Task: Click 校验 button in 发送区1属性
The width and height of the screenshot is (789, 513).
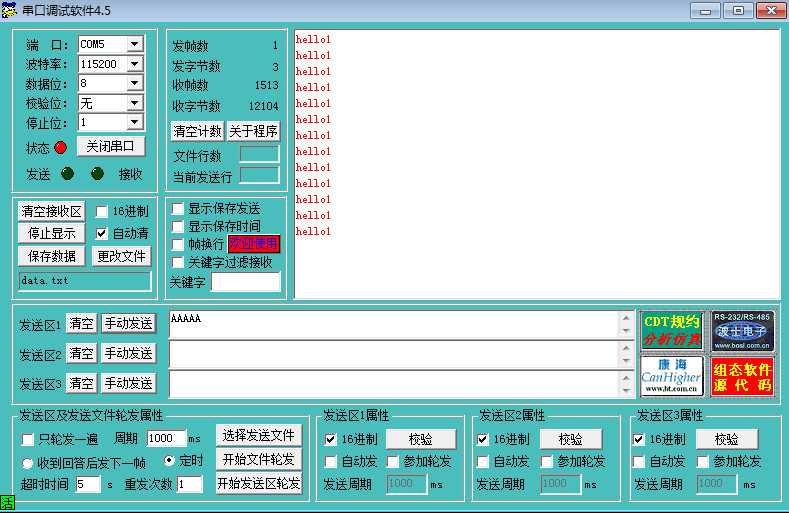Action: tap(421, 439)
